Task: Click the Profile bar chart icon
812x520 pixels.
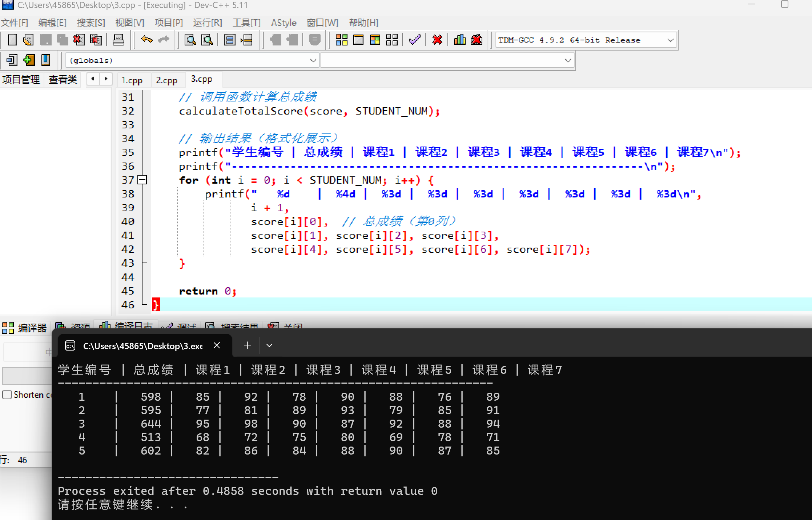Action: (459, 40)
